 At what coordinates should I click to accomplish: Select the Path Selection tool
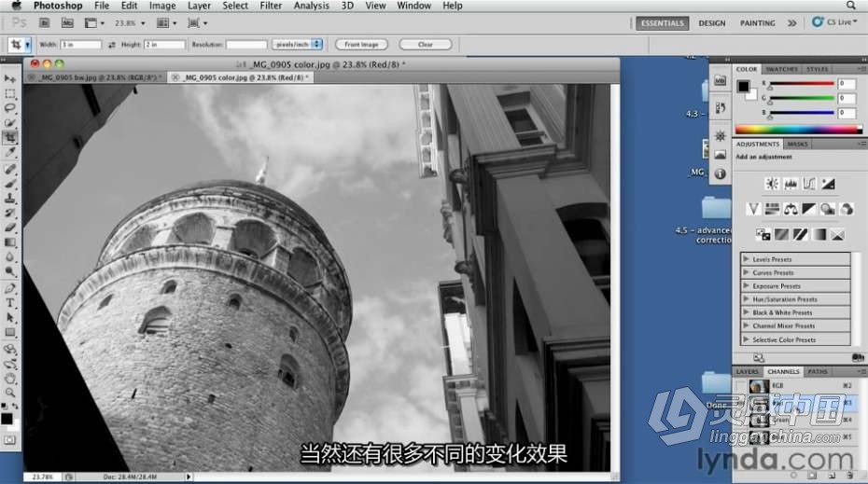pos(10,317)
